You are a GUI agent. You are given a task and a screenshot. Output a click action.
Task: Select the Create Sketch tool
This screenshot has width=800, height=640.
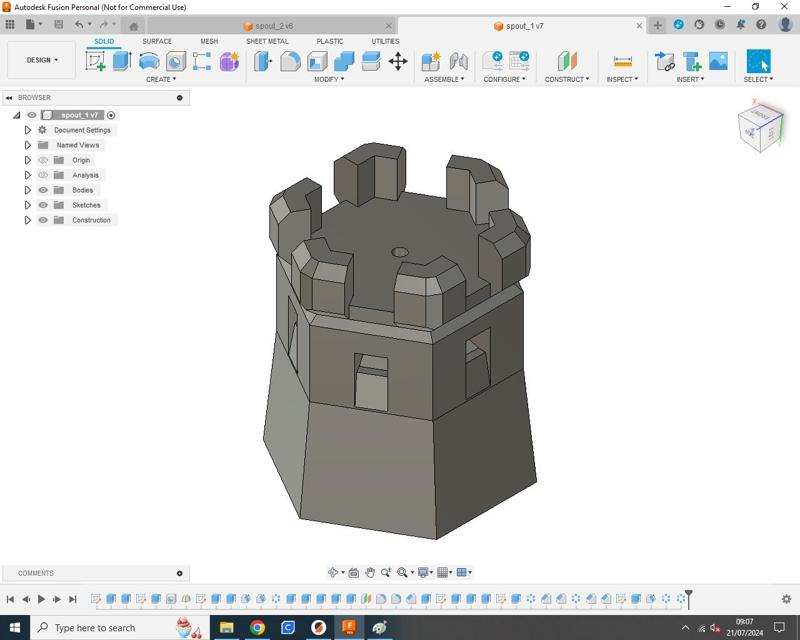point(96,61)
